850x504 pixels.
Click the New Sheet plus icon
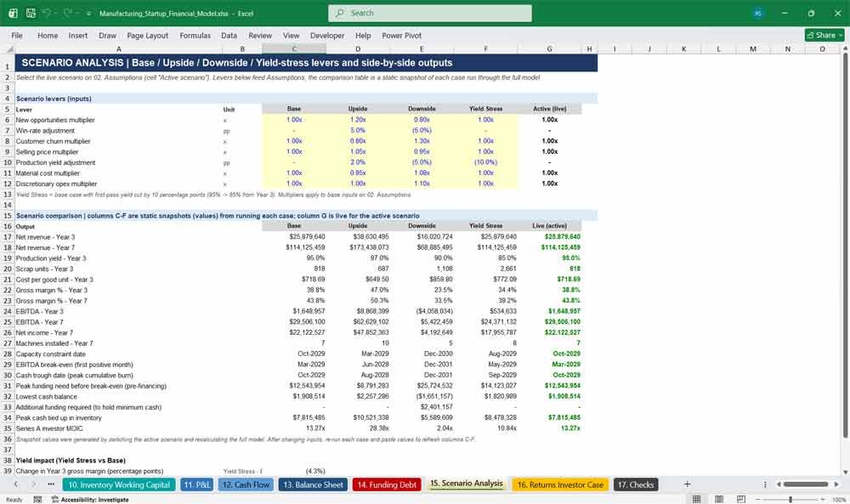(x=687, y=484)
